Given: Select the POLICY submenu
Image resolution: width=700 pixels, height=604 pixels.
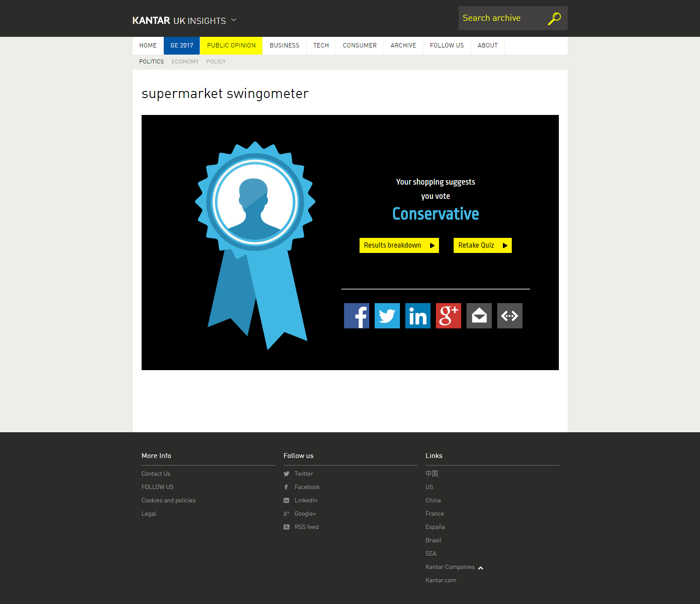Looking at the screenshot, I should (x=216, y=62).
